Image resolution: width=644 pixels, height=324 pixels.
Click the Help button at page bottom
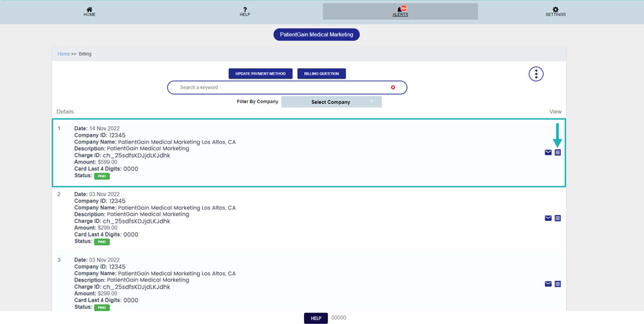316,318
